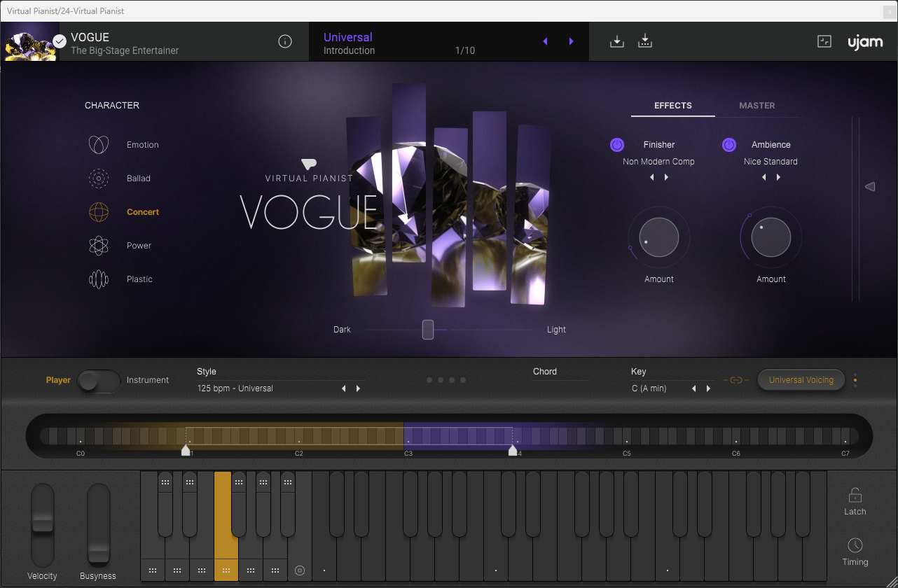Viewport: 898px width, 588px height.
Task: Collapse the right side panel arrow
Action: pos(869,186)
